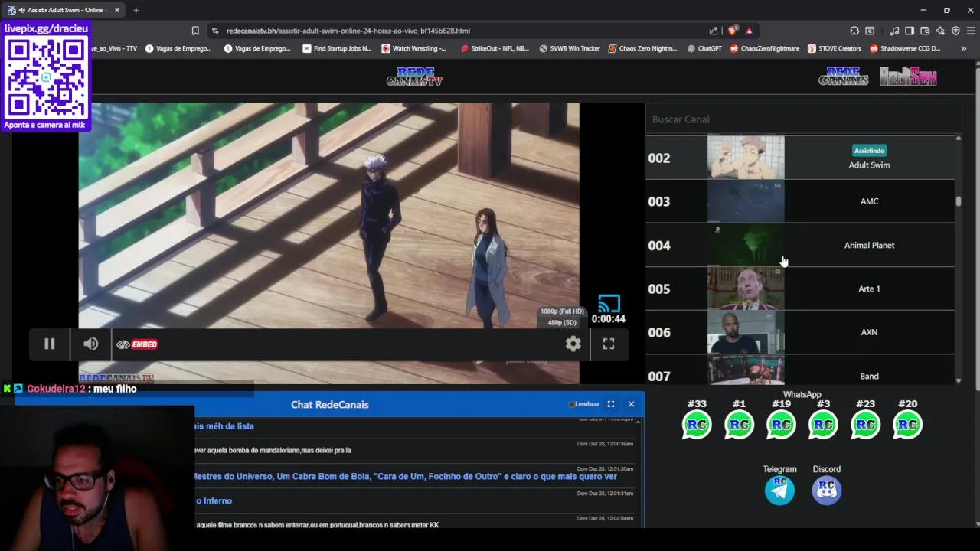The width and height of the screenshot is (980, 551).
Task: Open the Brave Rewards triangle icon
Action: 749,31
